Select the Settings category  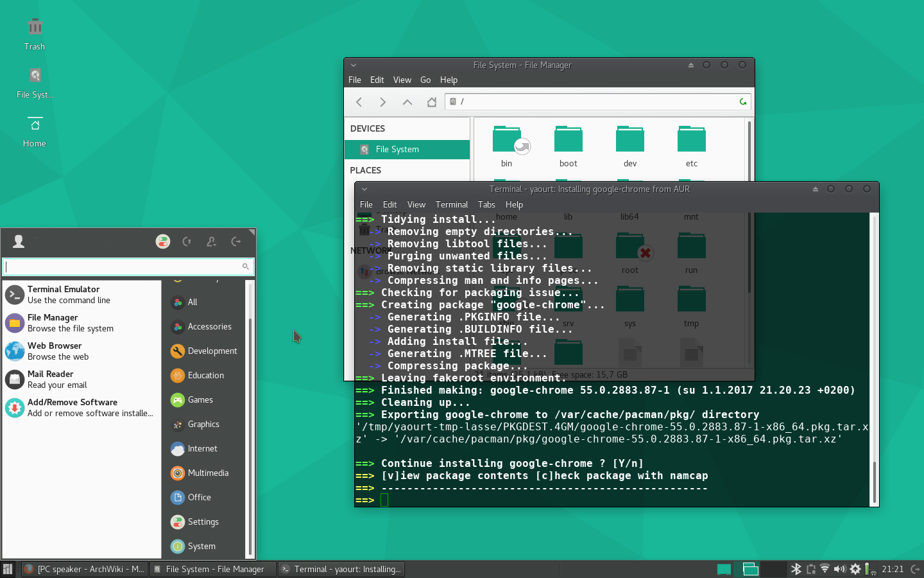[205, 521]
